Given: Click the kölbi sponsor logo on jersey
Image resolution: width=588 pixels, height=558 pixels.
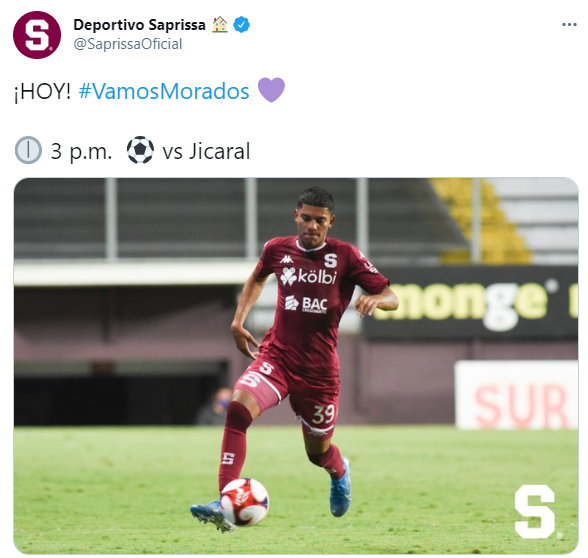Looking at the screenshot, I should (x=308, y=277).
